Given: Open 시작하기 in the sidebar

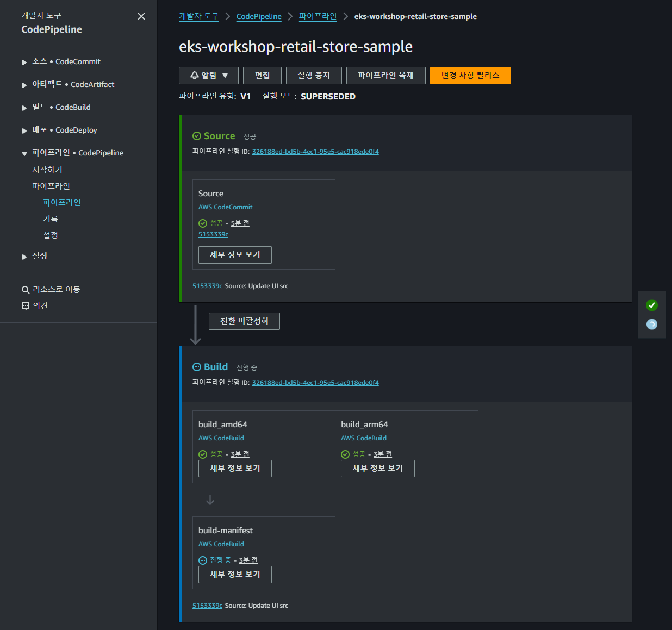Looking at the screenshot, I should pos(47,170).
